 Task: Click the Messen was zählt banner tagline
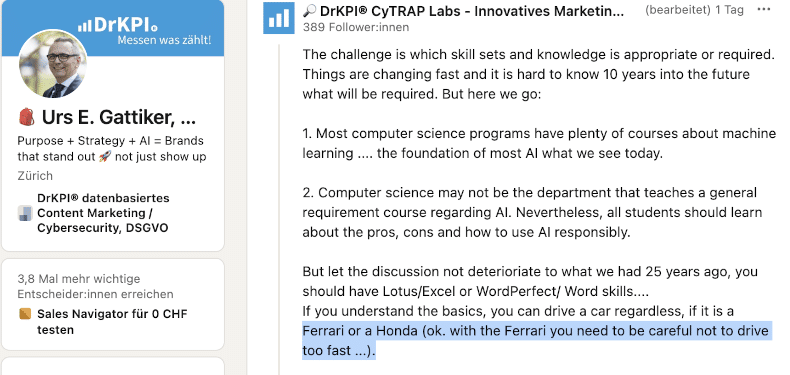(164, 40)
